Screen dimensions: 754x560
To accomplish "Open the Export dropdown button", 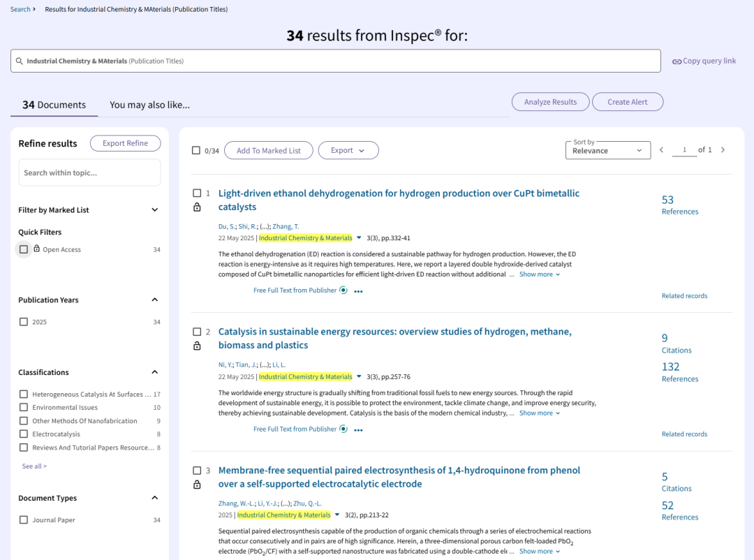I will coord(348,151).
